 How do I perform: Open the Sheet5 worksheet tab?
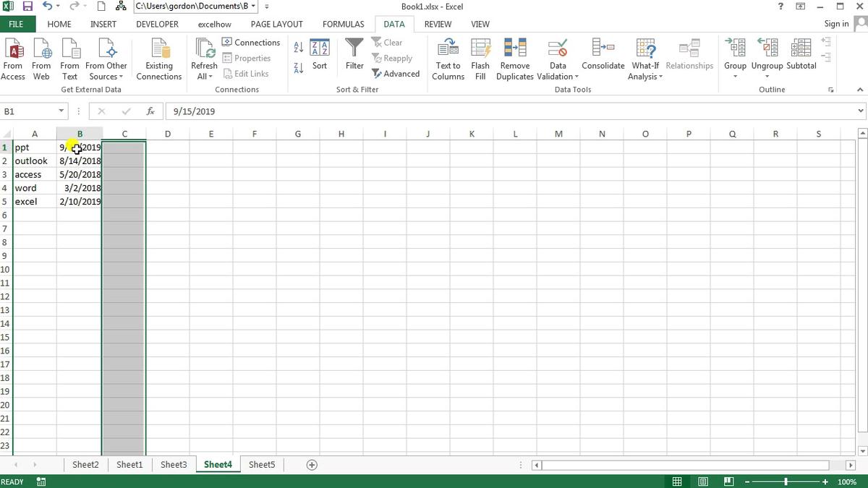[x=262, y=464]
